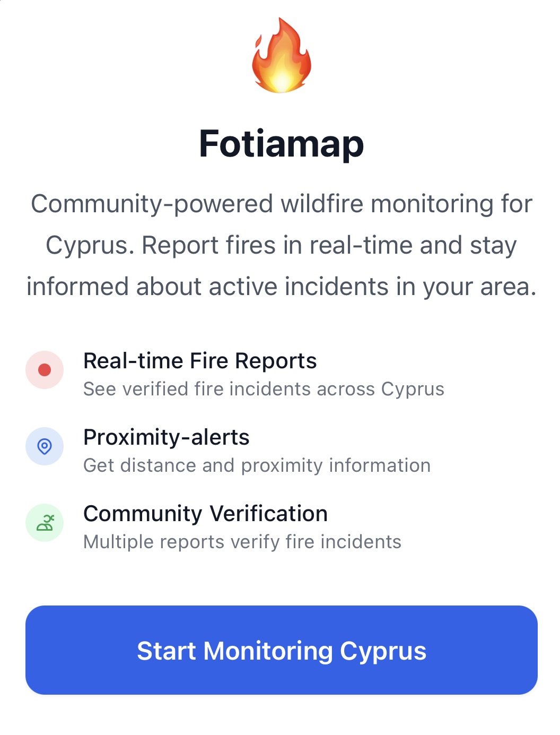This screenshot has width=560, height=735.
Task: Click the green community people icon
Action: coord(45,523)
